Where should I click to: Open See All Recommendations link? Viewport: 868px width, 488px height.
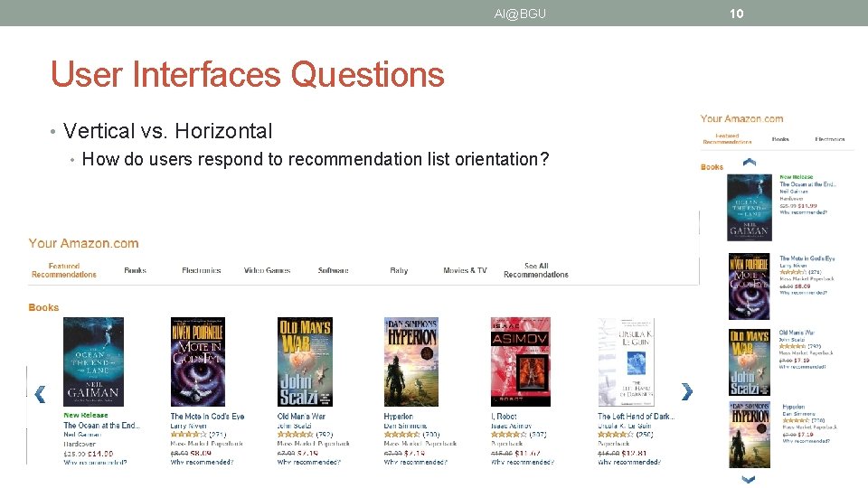pos(536,270)
